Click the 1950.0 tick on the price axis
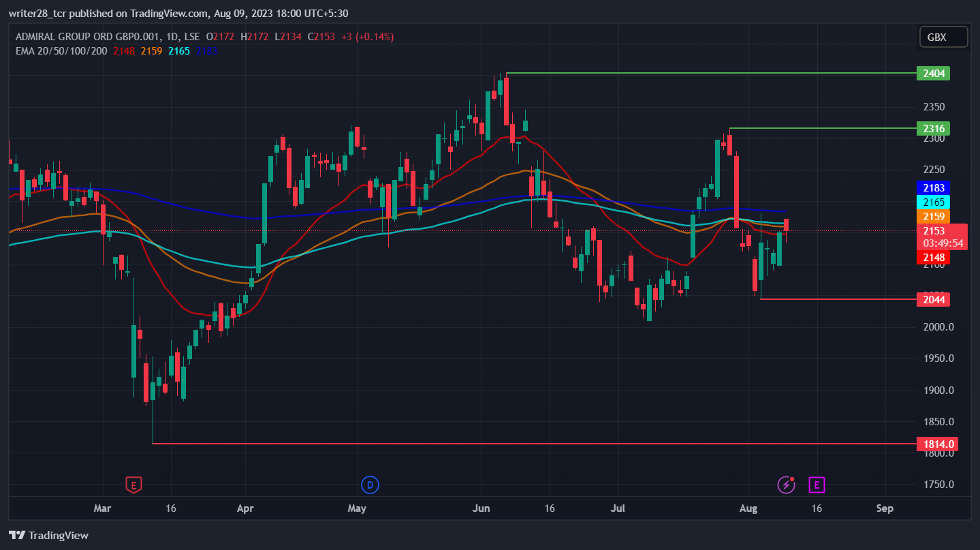The image size is (980, 550). (938, 358)
